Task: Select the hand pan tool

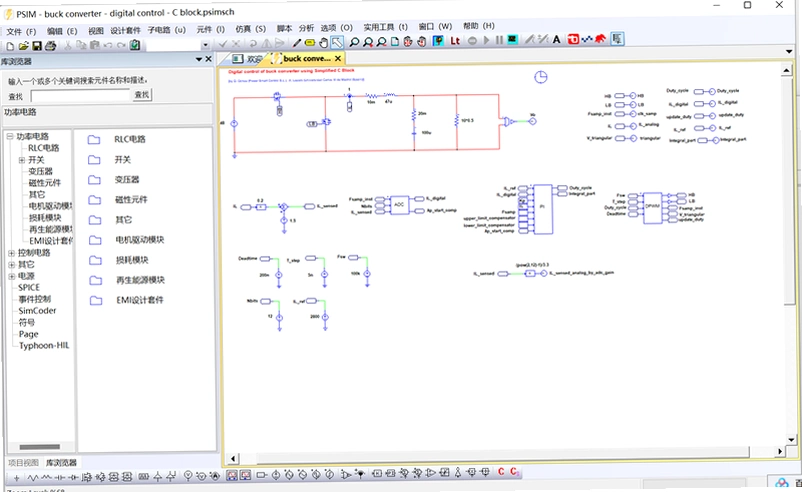Action: pyautogui.click(x=323, y=42)
